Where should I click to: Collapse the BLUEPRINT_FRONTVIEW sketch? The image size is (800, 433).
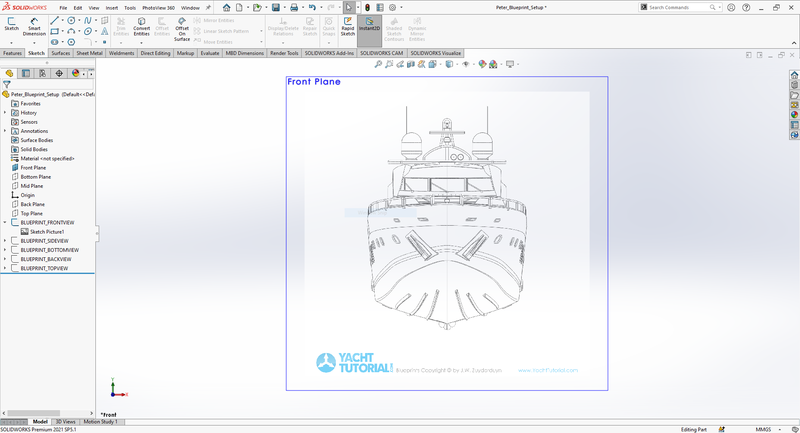[5, 222]
